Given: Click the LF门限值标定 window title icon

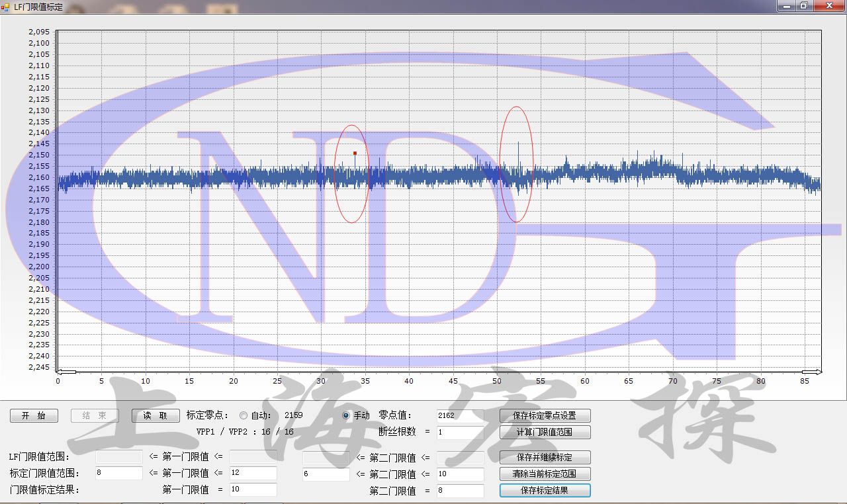Looking at the screenshot, I should [x=6, y=6].
